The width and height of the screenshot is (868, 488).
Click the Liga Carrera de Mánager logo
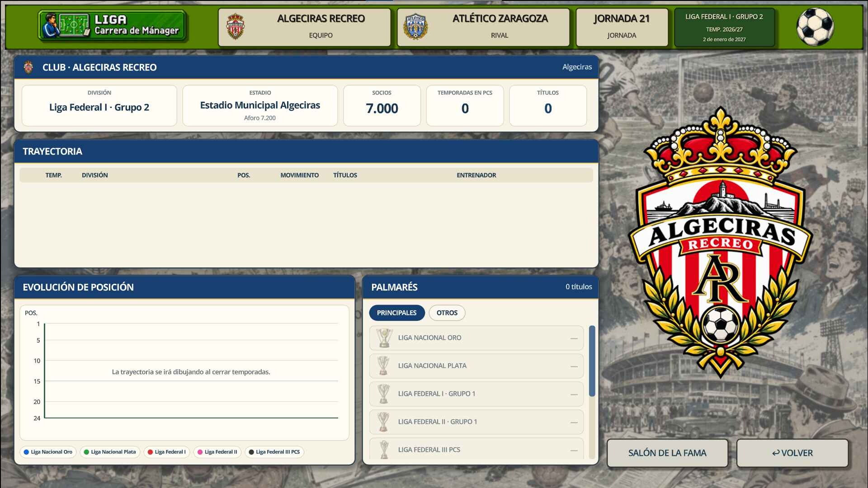(112, 26)
